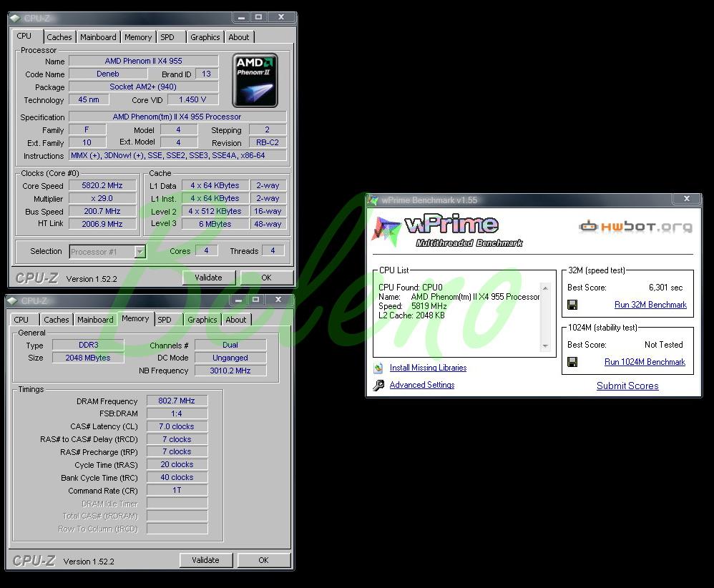The height and width of the screenshot is (588, 714).
Task: Click the 32M Best Score 6,301 sec
Action: pyautogui.click(x=666, y=288)
